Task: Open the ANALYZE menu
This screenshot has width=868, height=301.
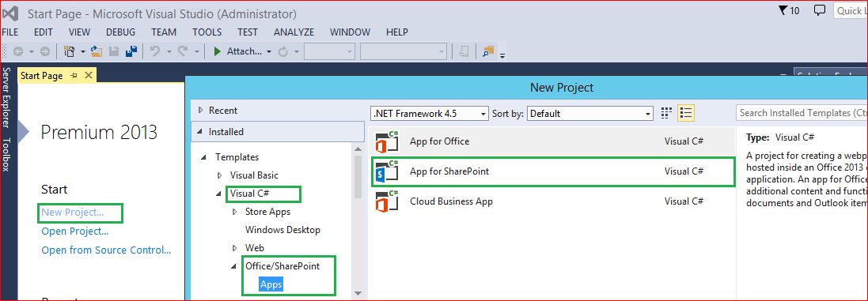Action: 294,32
